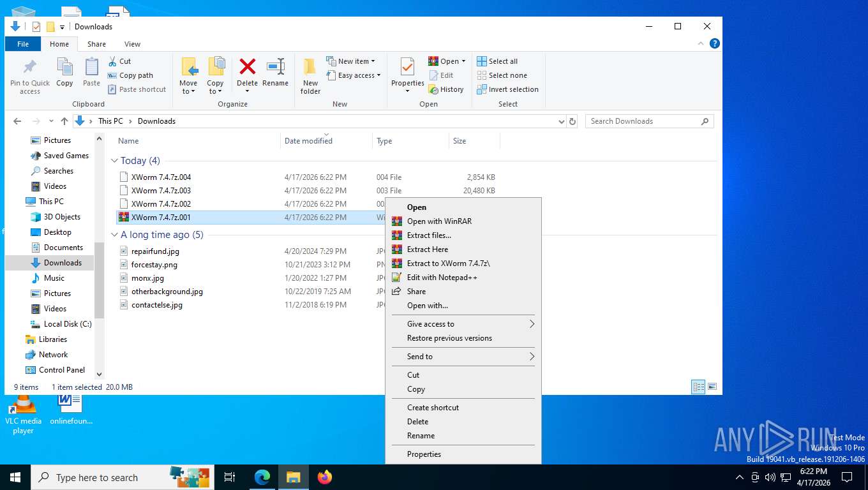Viewport: 868px width, 490px height.
Task: Collapse the ribbon with chevron arrow
Action: coord(701,43)
